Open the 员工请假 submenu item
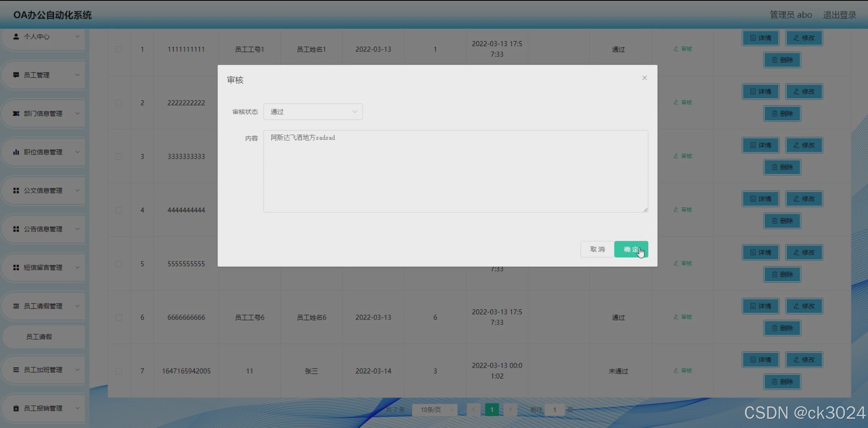868x428 pixels. 39,336
